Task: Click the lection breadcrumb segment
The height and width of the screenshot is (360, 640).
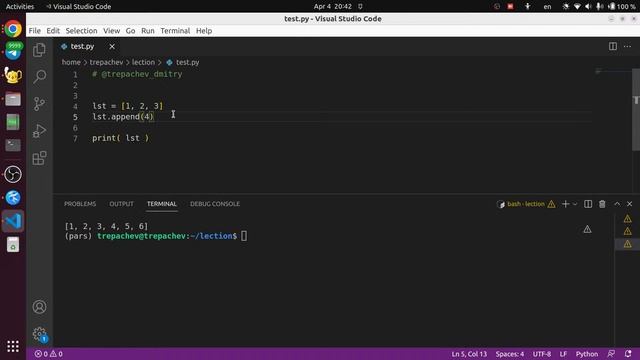Action: coord(143,62)
